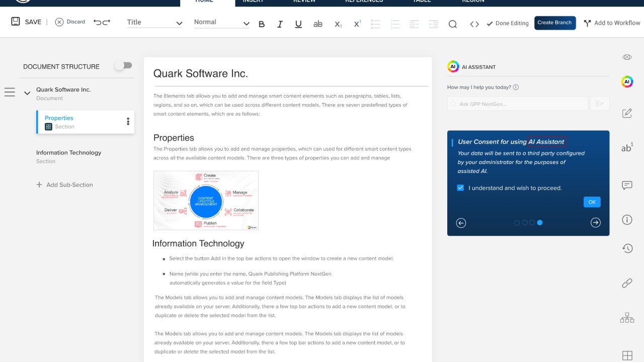
Task: Click Done Editing
Action: 508,23
